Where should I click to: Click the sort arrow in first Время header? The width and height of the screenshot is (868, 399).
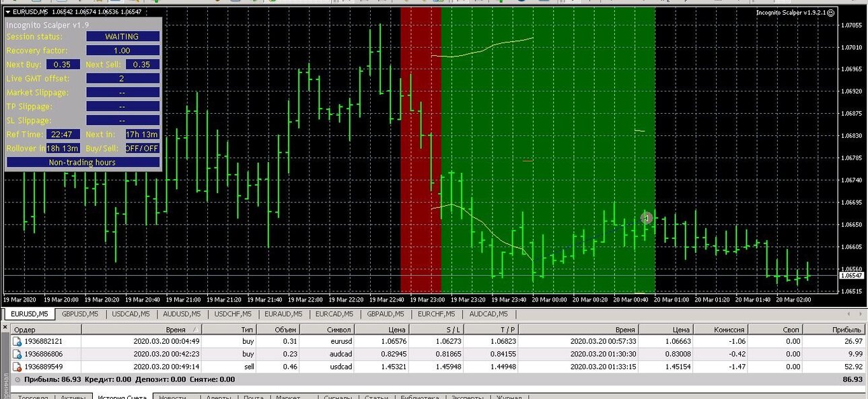click(196, 330)
